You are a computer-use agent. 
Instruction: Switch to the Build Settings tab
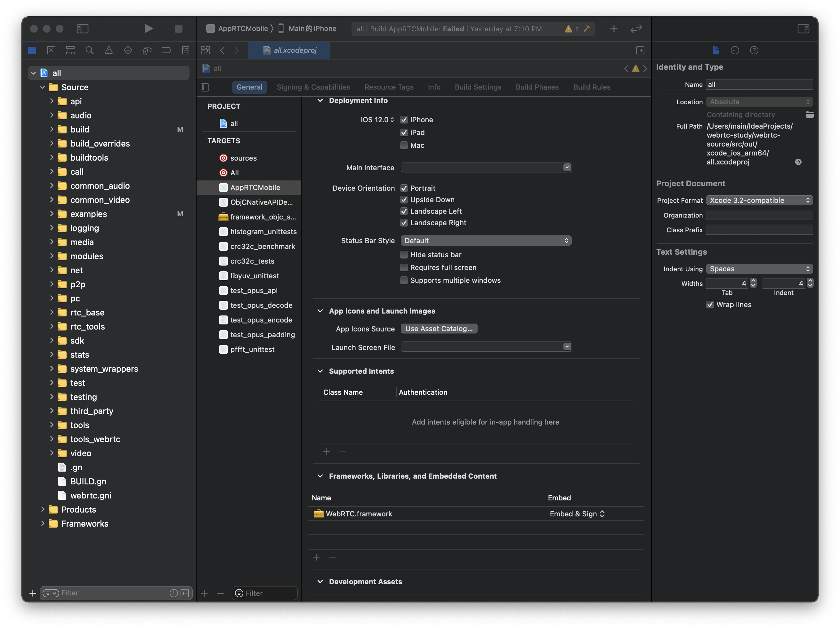[x=478, y=87]
